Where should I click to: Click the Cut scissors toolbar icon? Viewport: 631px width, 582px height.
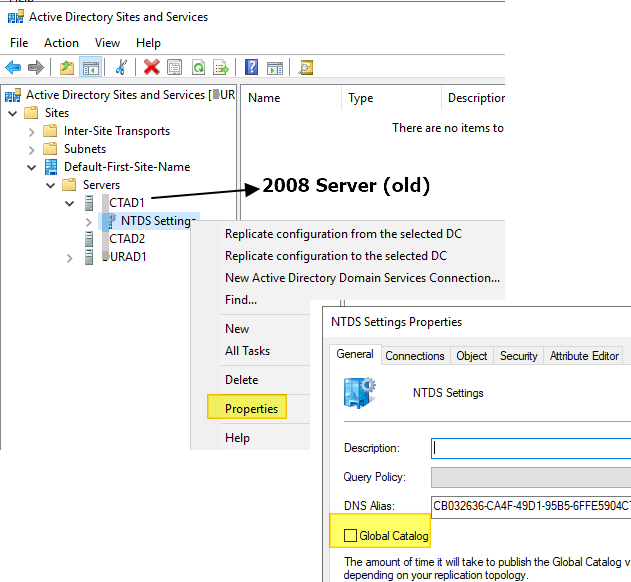pyautogui.click(x=121, y=67)
